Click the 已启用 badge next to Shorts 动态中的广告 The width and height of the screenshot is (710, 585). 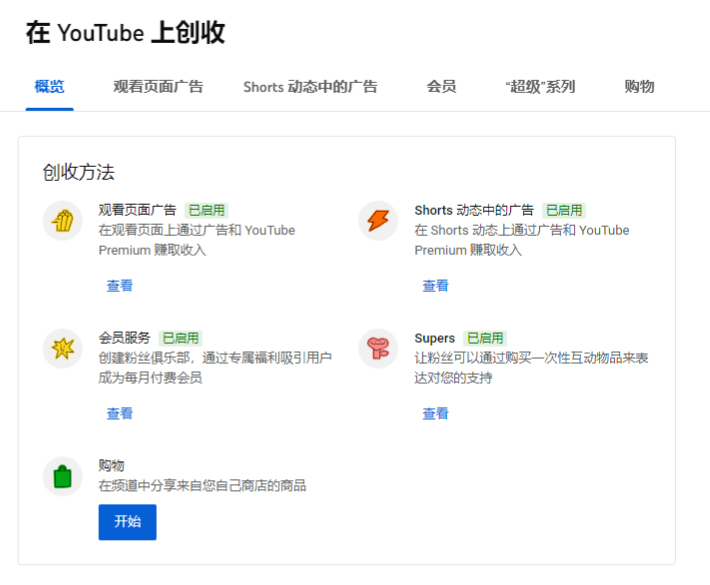(564, 211)
